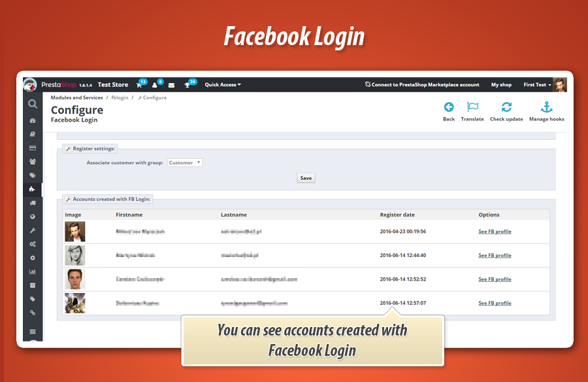The width and height of the screenshot is (588, 382).
Task: Open the Customers sidebar icon
Action: pos(33,162)
